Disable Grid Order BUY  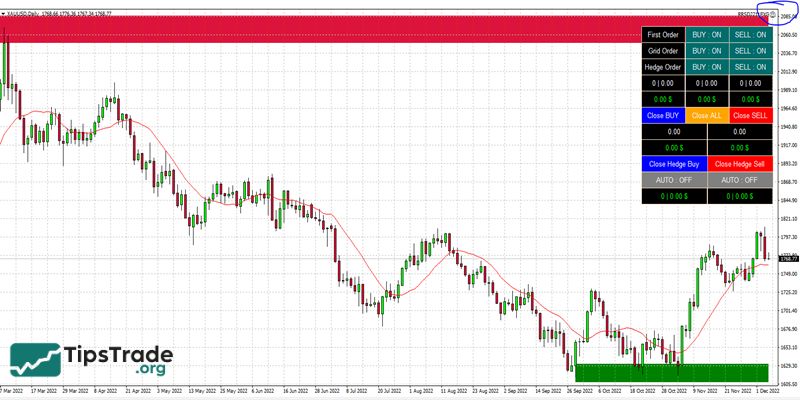(705, 50)
